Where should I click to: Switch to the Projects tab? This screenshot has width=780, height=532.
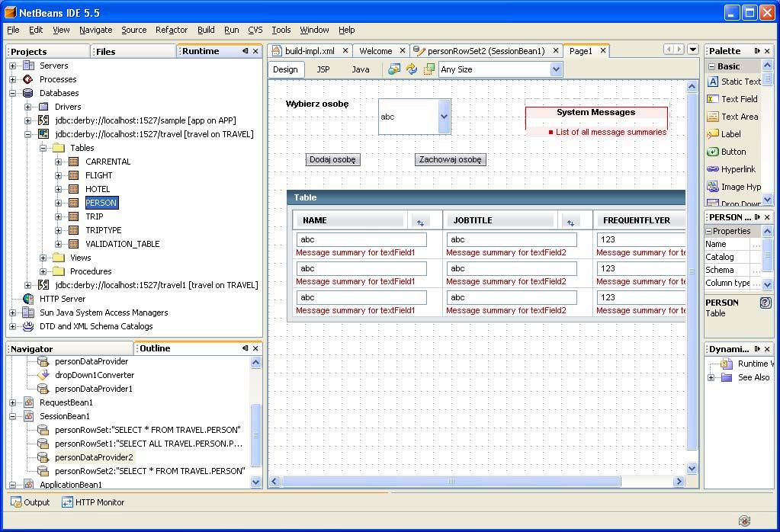tap(48, 51)
